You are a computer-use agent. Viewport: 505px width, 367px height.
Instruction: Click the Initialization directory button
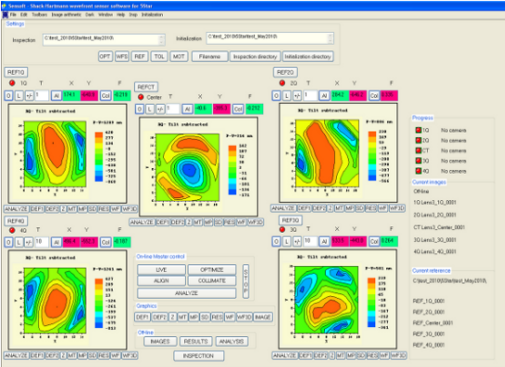pos(307,56)
